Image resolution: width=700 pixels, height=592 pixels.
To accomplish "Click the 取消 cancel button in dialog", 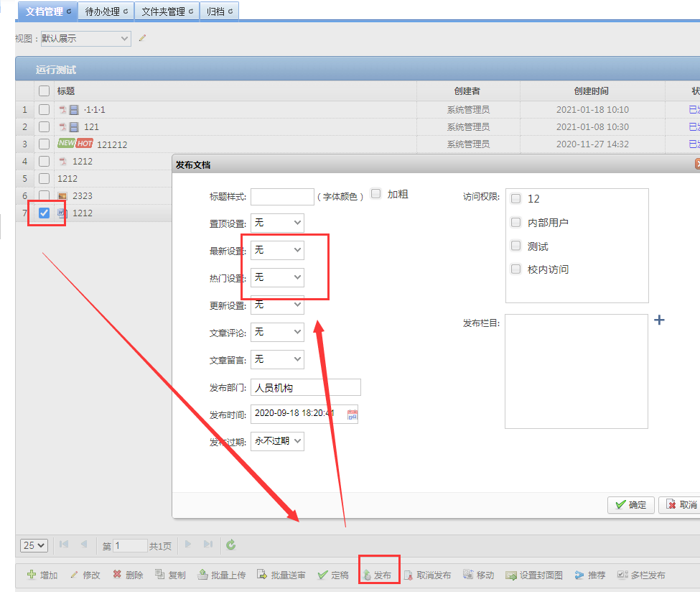I will pos(679,505).
